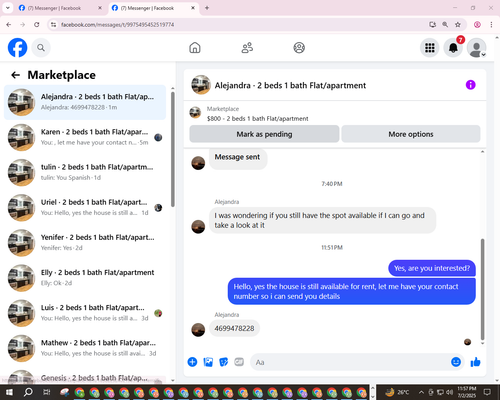Open the Yenifer conversation in the list

point(85,243)
